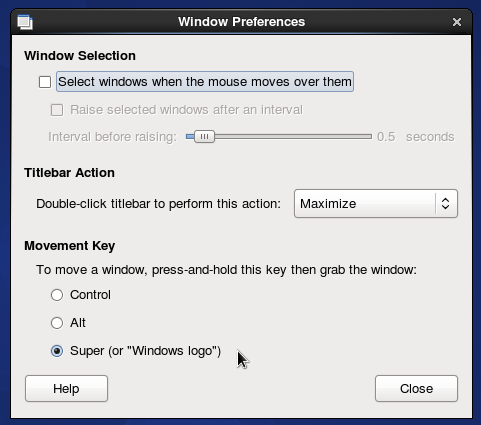Select the Control radio button
481x425 pixels.
coord(57,295)
